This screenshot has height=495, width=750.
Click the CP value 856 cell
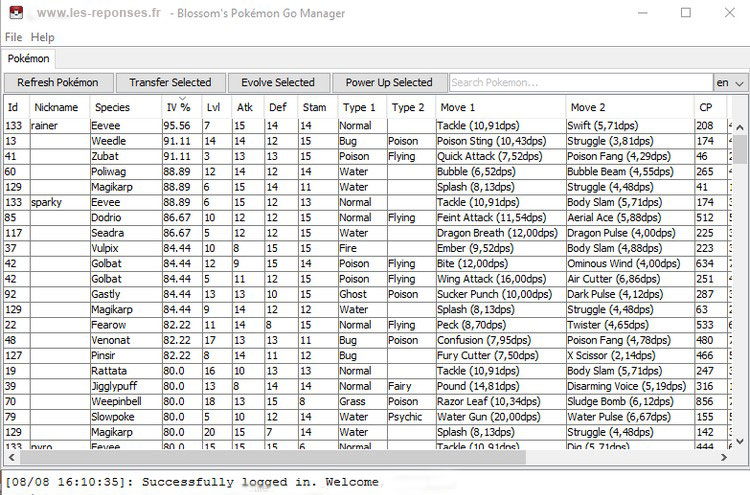(710, 401)
